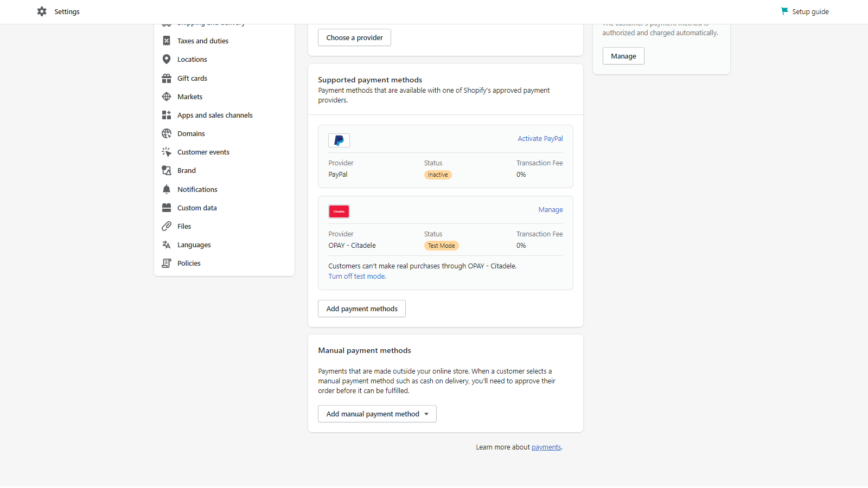Click the payments learn more link

pyautogui.click(x=546, y=447)
